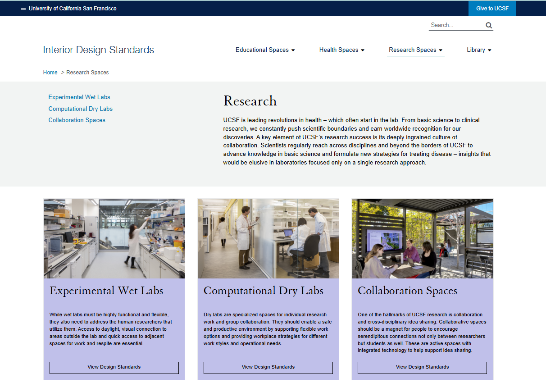Viewport: 546px width, 392px height.
Task: Open University of California San Francisco link
Action: pos(73,9)
